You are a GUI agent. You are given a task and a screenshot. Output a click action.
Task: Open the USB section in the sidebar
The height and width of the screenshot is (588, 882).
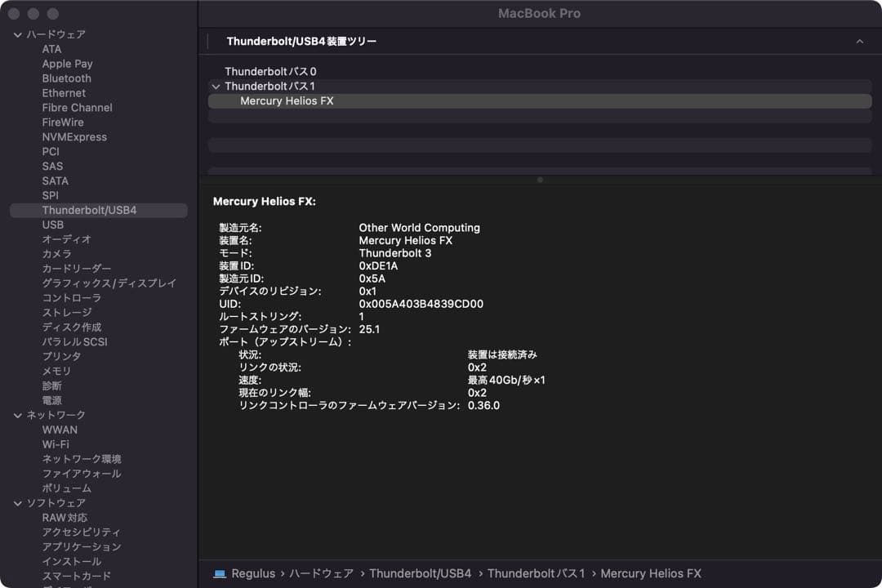[53, 225]
